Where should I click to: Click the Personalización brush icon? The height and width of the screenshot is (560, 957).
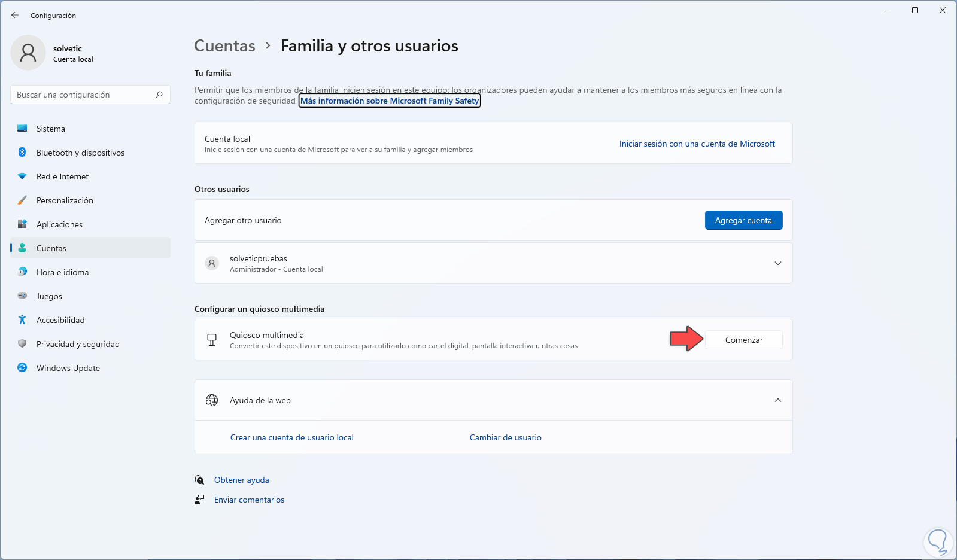point(22,200)
